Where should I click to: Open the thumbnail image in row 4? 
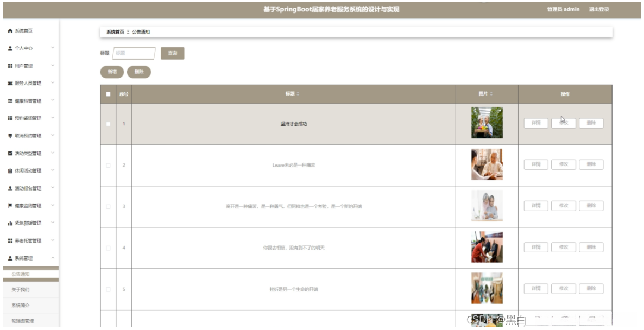487,247
